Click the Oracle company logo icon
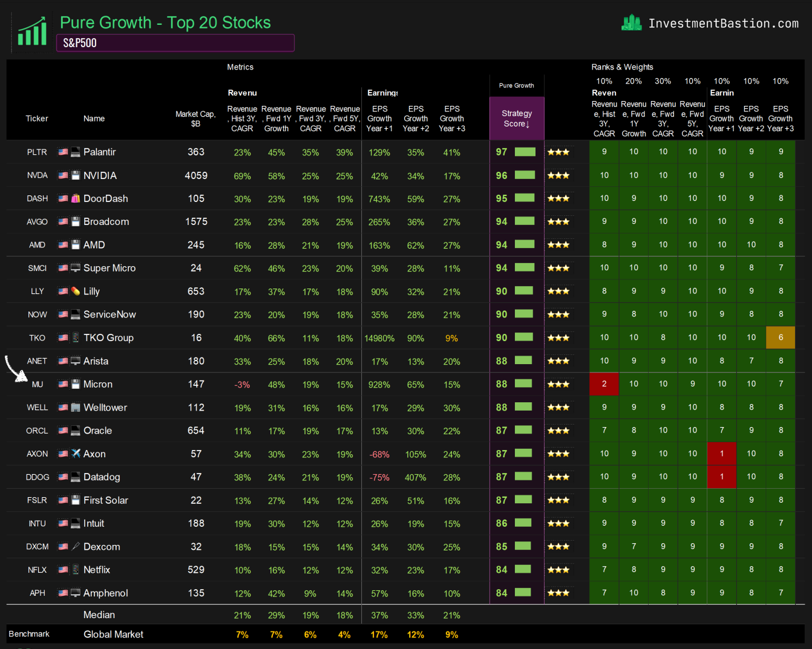812x649 pixels. [76, 431]
